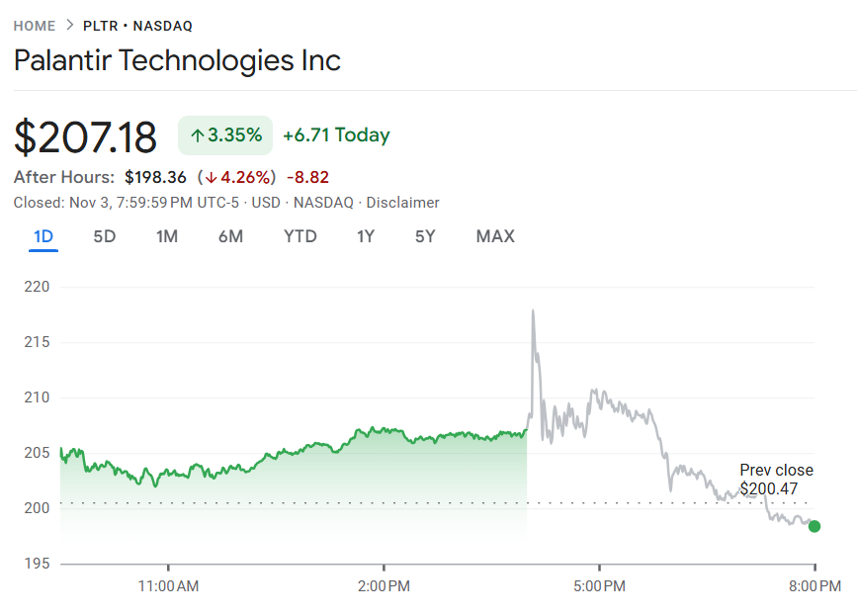Click the red down arrow beside 4.26%

click(x=209, y=178)
